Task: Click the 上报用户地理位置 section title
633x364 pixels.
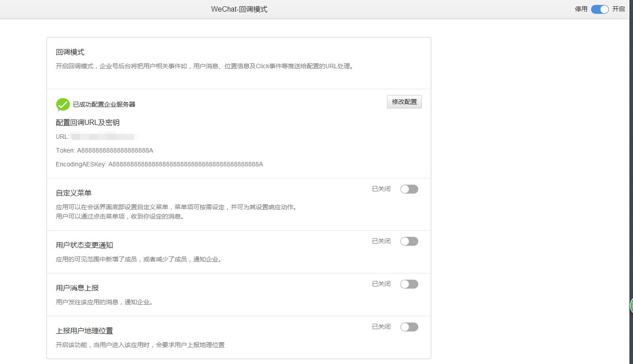Action: click(x=84, y=331)
